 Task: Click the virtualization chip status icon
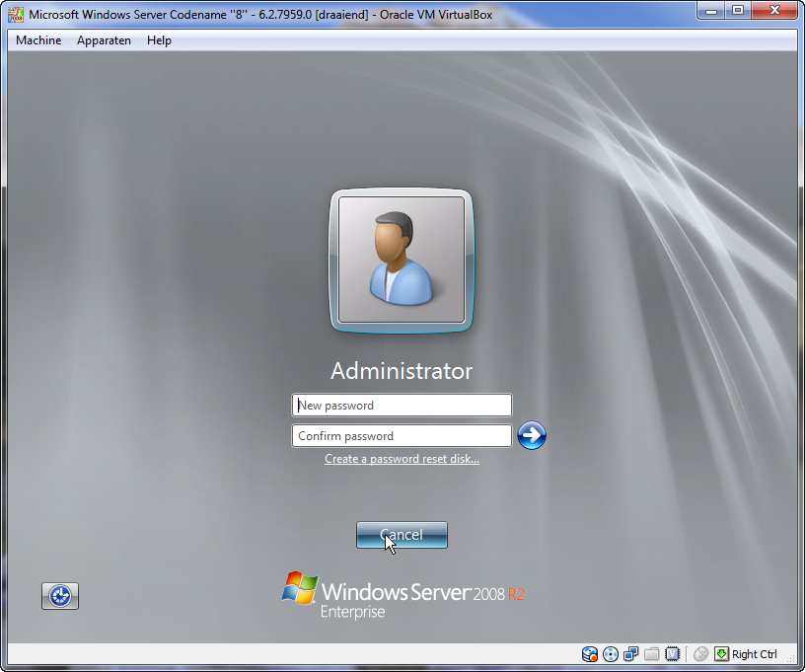[x=673, y=654]
